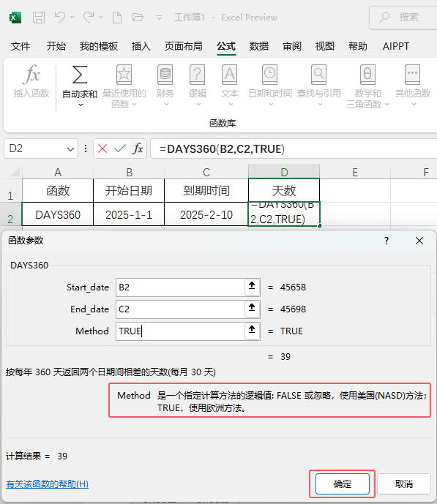
Task: Switch to the 开始 tab
Action: pyautogui.click(x=56, y=46)
